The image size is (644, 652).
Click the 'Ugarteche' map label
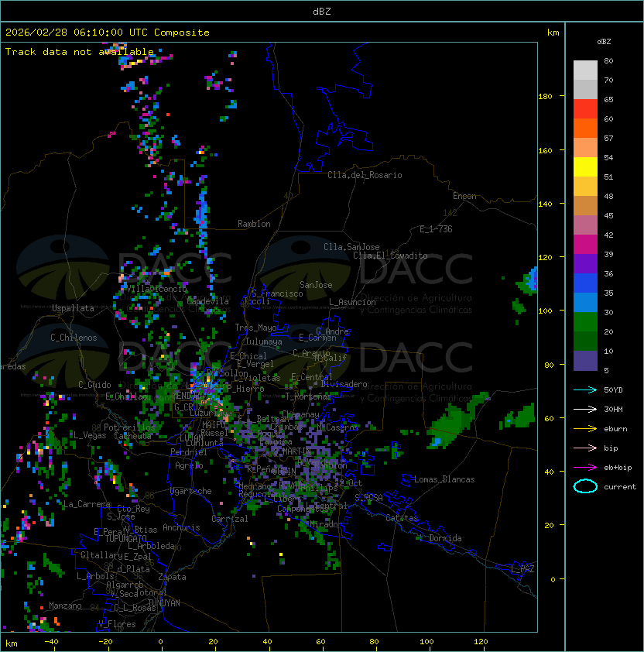point(191,491)
